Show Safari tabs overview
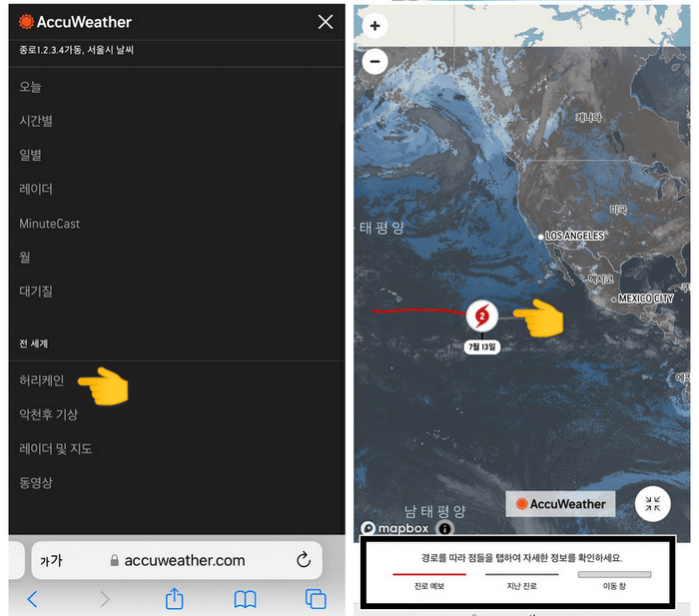The width and height of the screenshot is (699, 616). click(x=316, y=599)
